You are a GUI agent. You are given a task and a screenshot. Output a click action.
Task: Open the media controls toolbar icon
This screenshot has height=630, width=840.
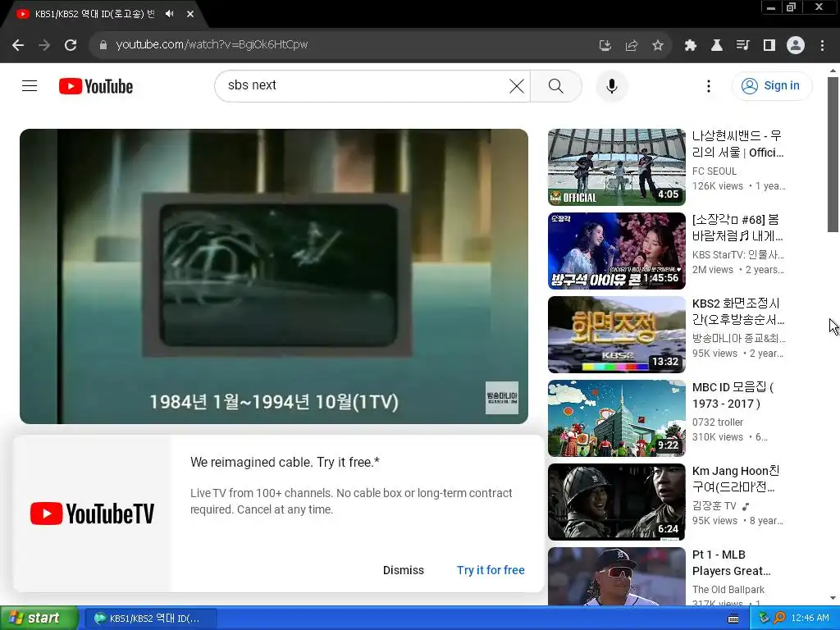click(x=743, y=45)
